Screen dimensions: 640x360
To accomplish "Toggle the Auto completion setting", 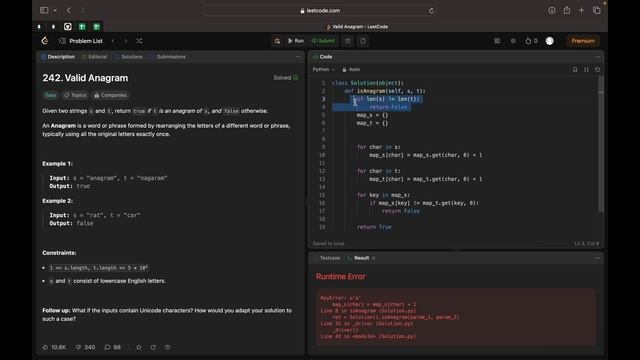I will point(351,69).
